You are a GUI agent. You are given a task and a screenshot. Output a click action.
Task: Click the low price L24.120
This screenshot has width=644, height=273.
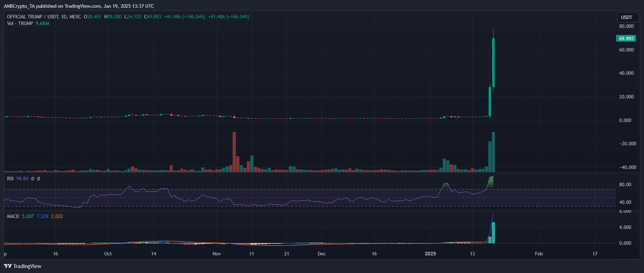pyautogui.click(x=133, y=17)
